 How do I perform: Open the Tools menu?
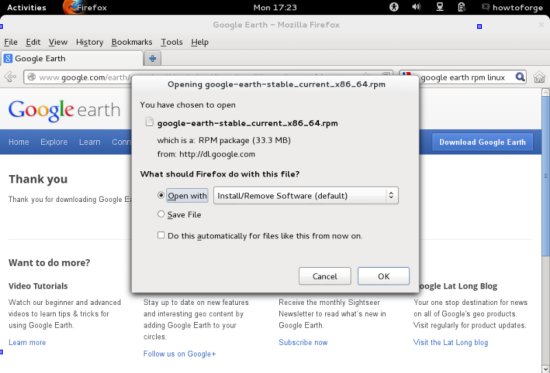point(172,42)
